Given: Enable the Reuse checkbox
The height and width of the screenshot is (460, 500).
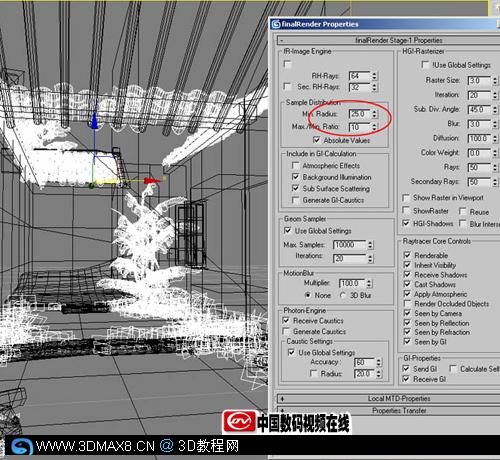Looking at the screenshot, I should [463, 211].
